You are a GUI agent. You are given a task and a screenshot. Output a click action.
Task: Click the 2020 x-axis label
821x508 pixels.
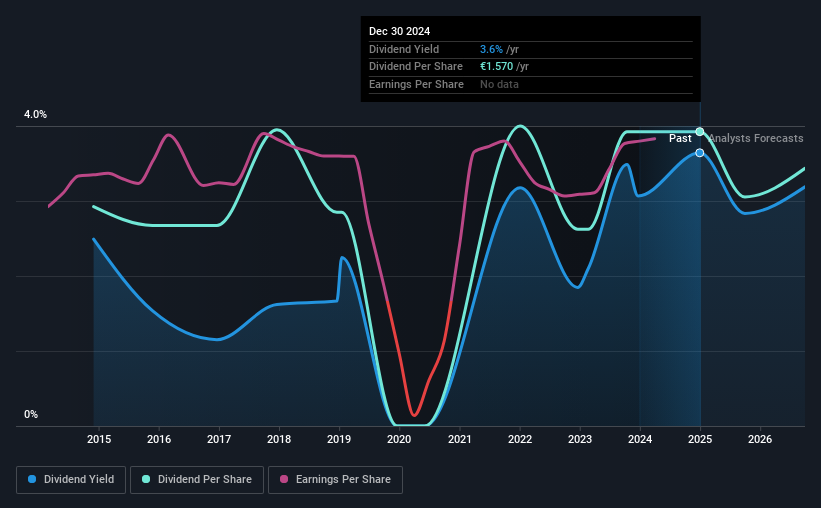399,439
